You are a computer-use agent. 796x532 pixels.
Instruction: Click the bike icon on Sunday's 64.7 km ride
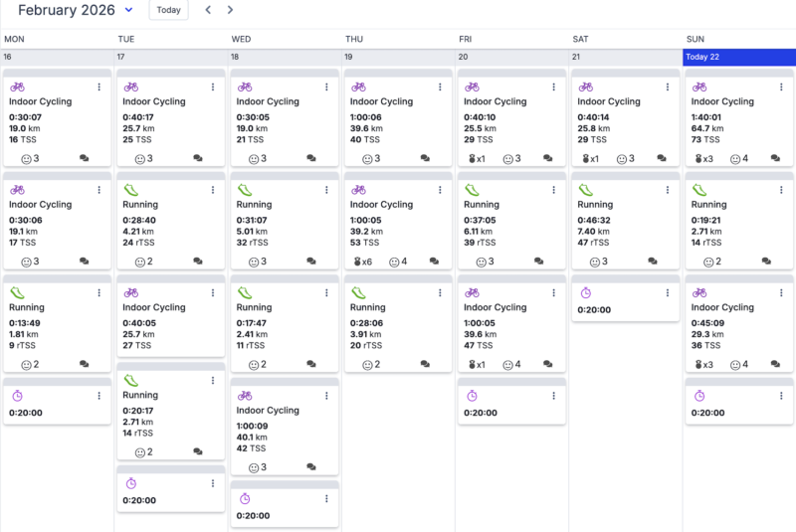[699, 88]
